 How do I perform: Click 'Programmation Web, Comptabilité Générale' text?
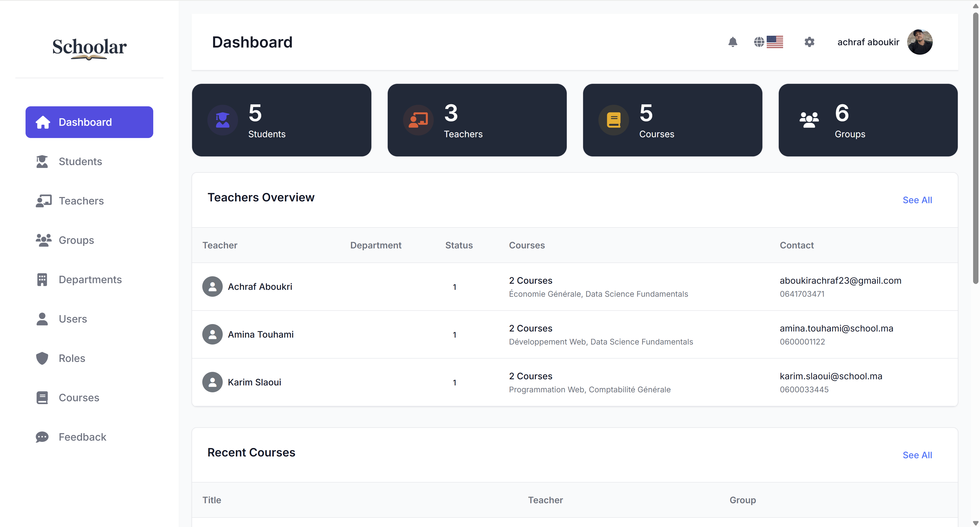click(590, 389)
